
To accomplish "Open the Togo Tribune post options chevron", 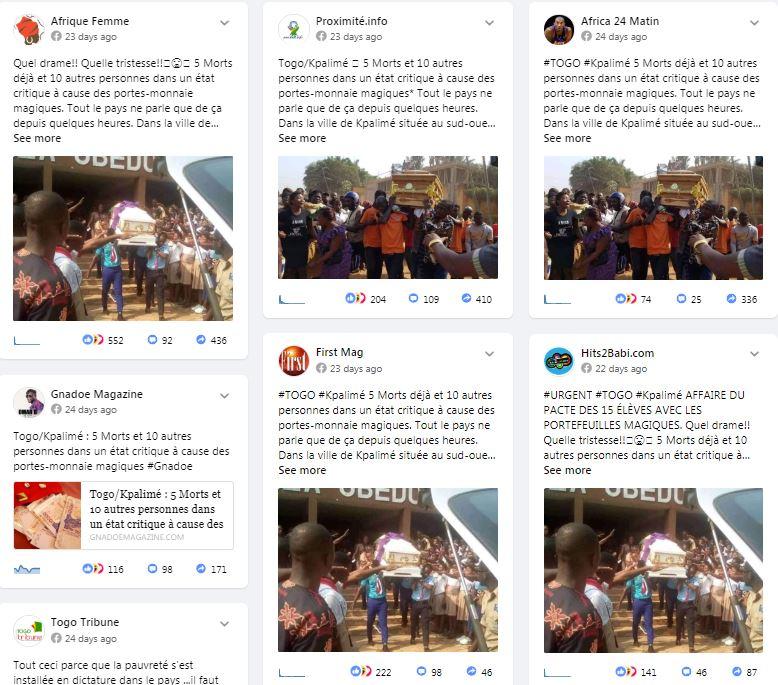I will [225, 624].
